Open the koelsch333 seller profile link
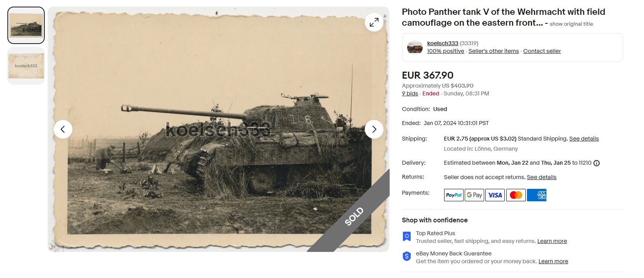Image resolution: width=644 pixels, height=278 pixels. 443,43
